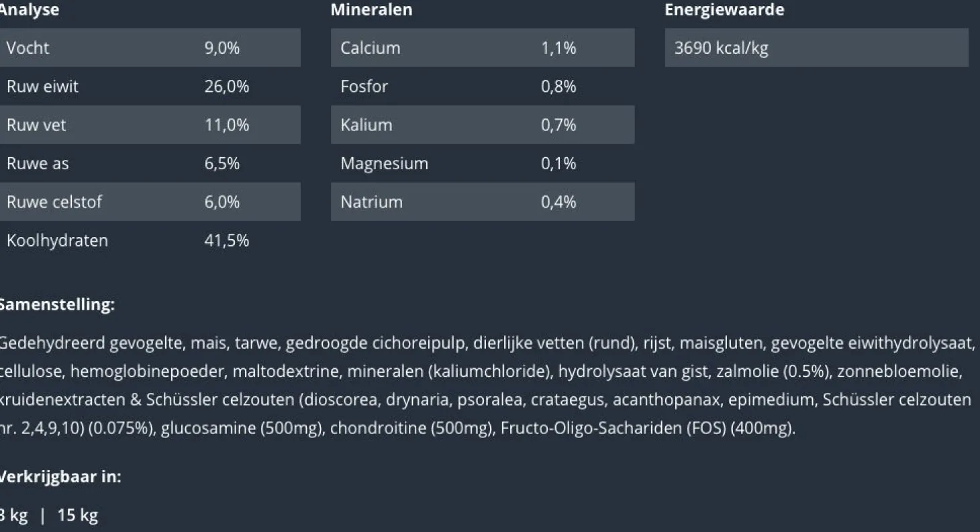Select the Natrium 0,4% value
Image resolution: width=980 pixels, height=532 pixels.
[x=558, y=202]
